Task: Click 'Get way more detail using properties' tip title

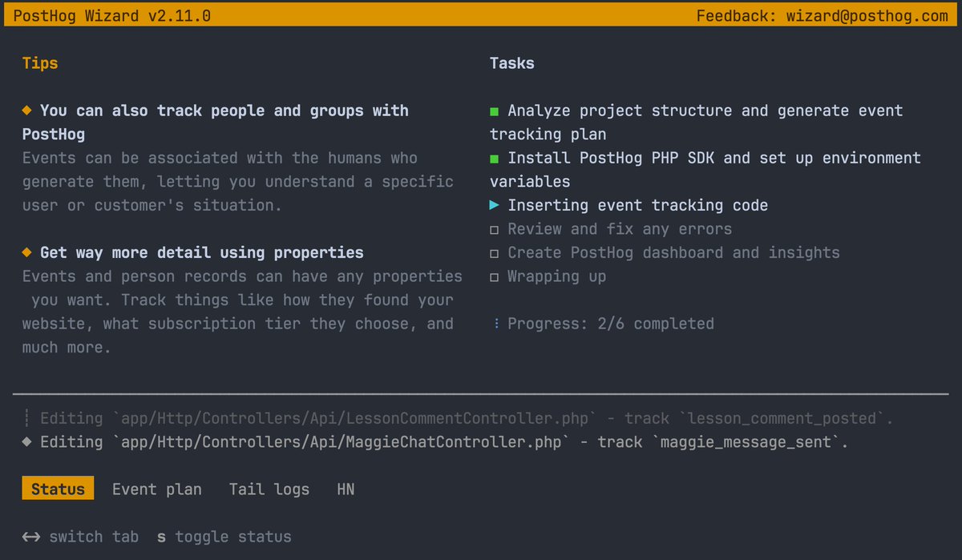Action: (x=202, y=252)
